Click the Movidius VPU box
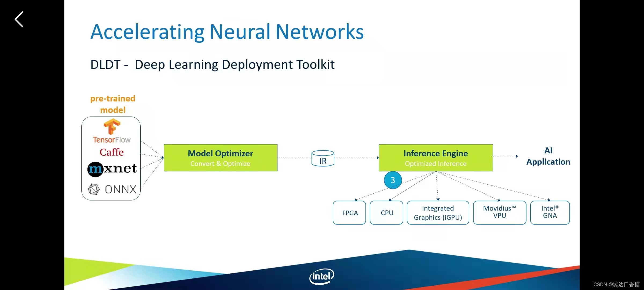The height and width of the screenshot is (290, 644). [500, 213]
